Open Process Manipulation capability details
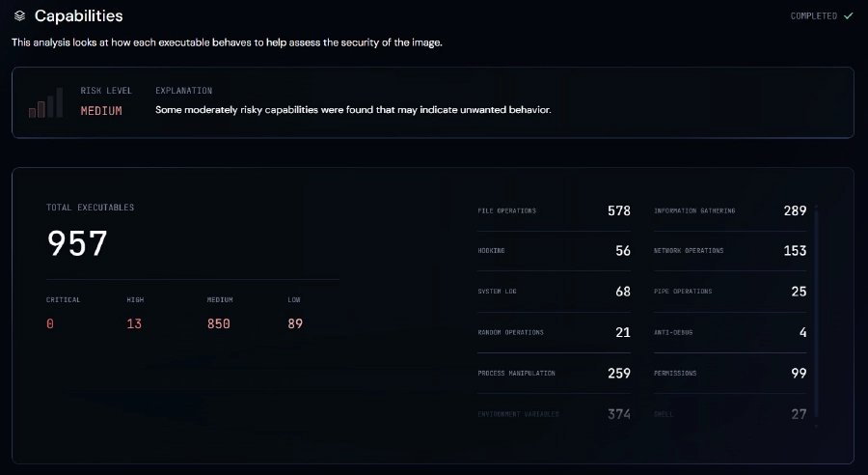 pos(555,373)
